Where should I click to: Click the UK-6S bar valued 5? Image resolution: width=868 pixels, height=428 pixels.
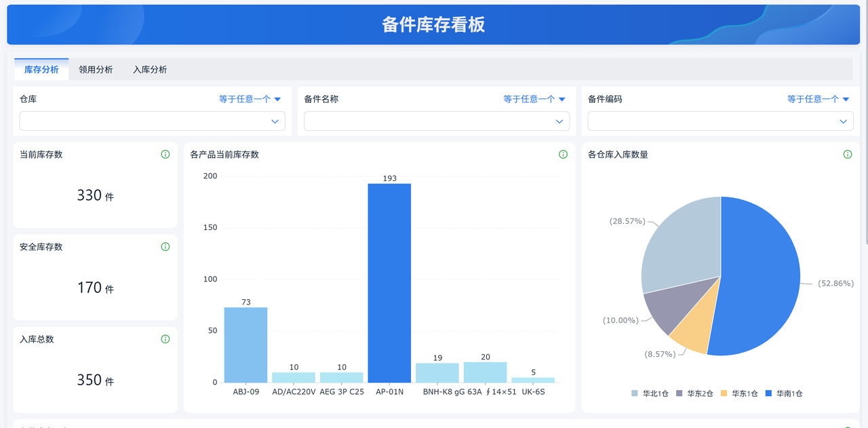coord(533,380)
